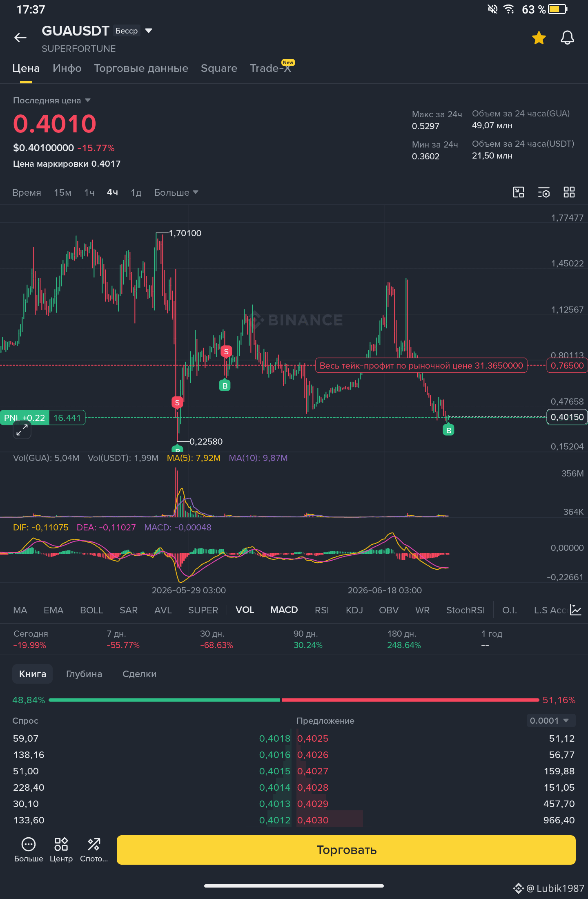Click the PNL +0.22 position label
588x899 pixels.
pyautogui.click(x=24, y=418)
